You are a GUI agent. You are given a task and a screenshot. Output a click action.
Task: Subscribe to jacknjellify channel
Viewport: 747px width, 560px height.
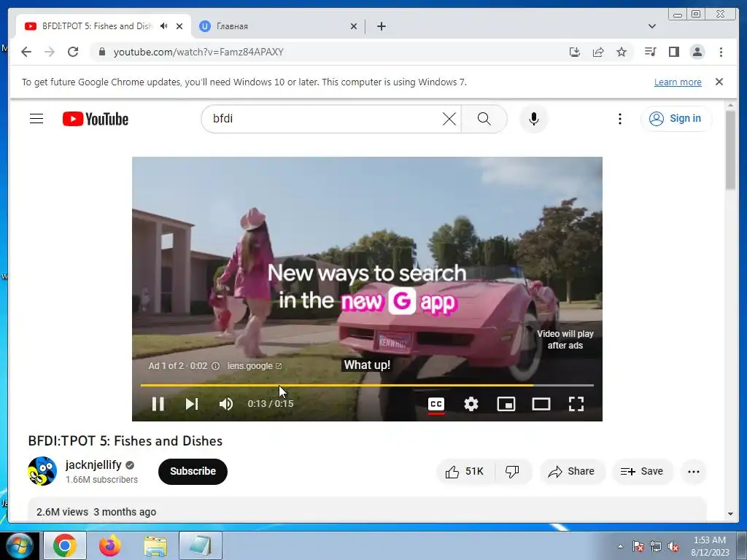click(x=193, y=471)
